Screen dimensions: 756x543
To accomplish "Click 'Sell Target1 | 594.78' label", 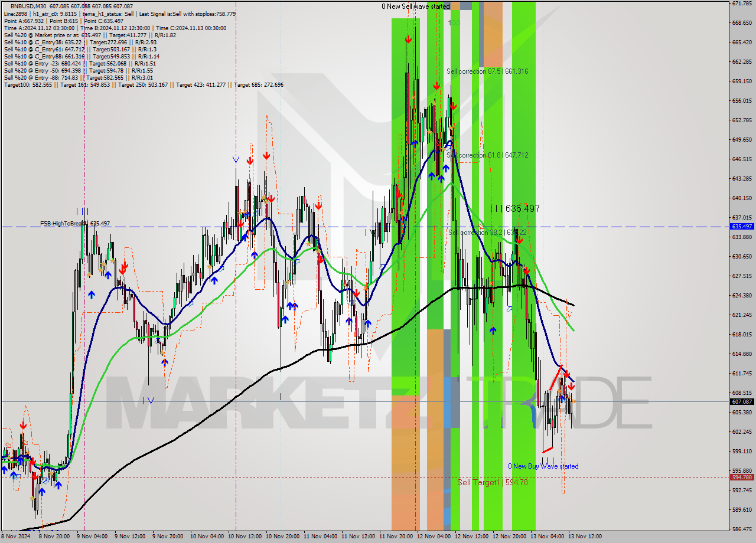I will click(493, 483).
